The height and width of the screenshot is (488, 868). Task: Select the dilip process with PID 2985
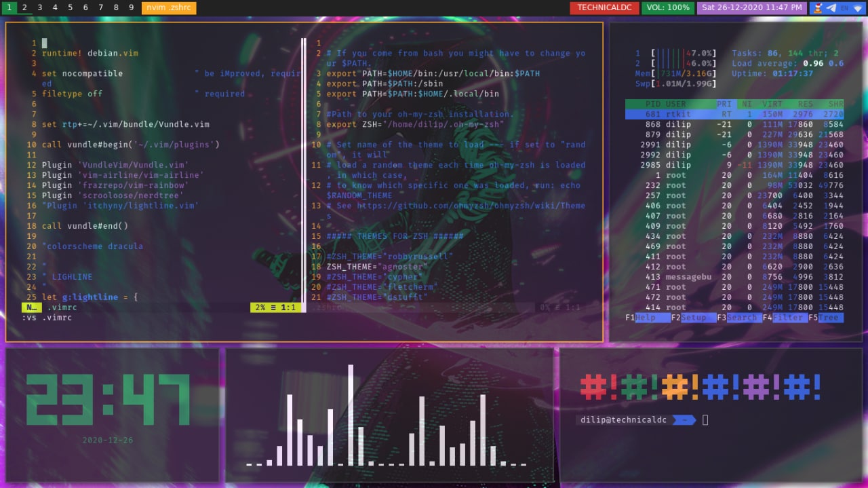(734, 165)
